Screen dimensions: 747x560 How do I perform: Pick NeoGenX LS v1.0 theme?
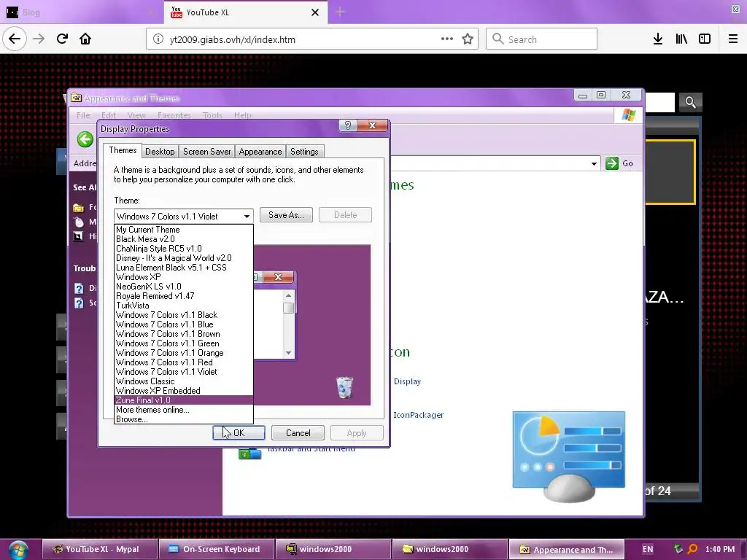pyautogui.click(x=184, y=287)
